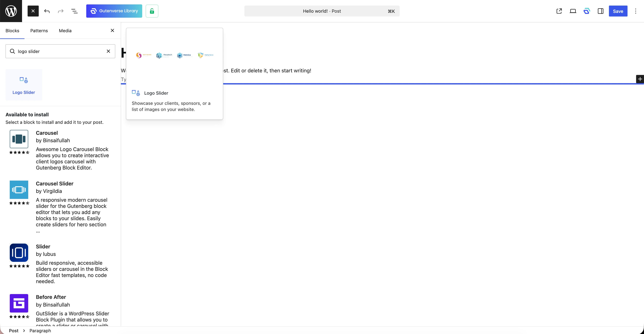Select the Paragraph breadcrumb
644x334 pixels.
(40, 331)
